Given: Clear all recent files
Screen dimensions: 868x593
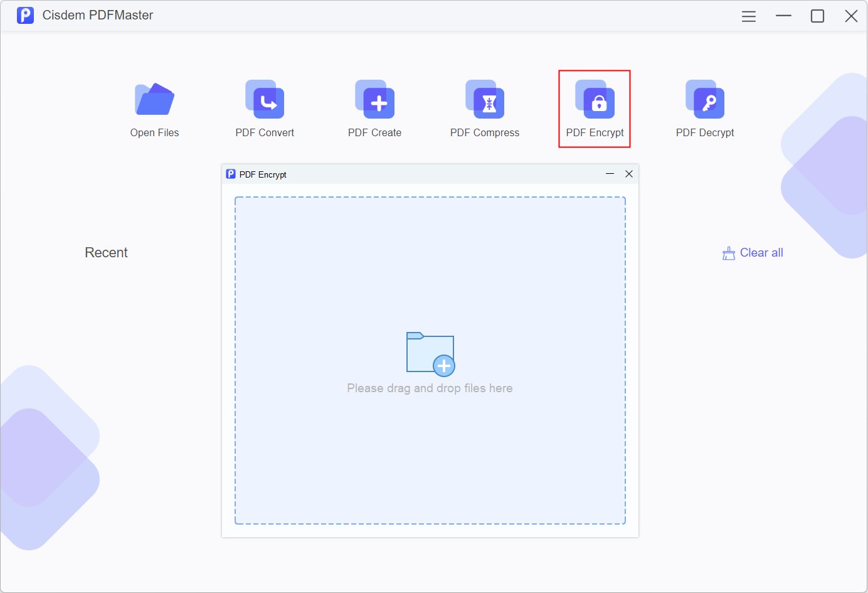Looking at the screenshot, I should click(x=761, y=252).
